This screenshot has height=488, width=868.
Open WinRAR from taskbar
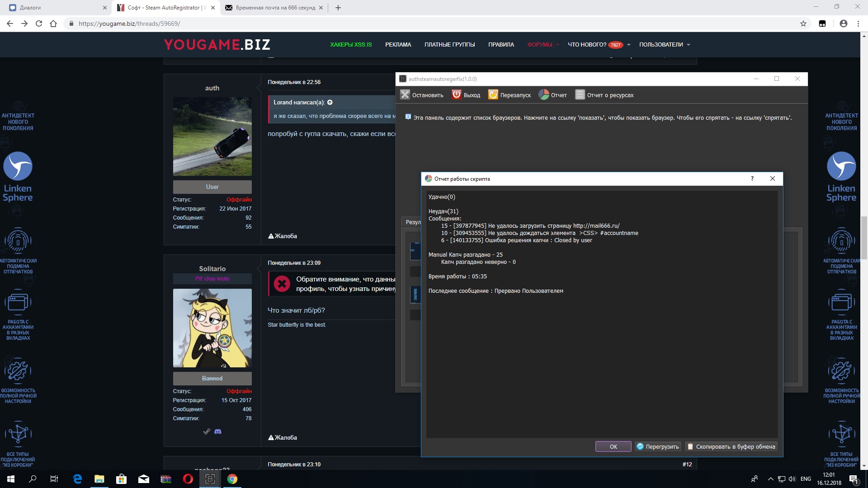tap(166, 479)
